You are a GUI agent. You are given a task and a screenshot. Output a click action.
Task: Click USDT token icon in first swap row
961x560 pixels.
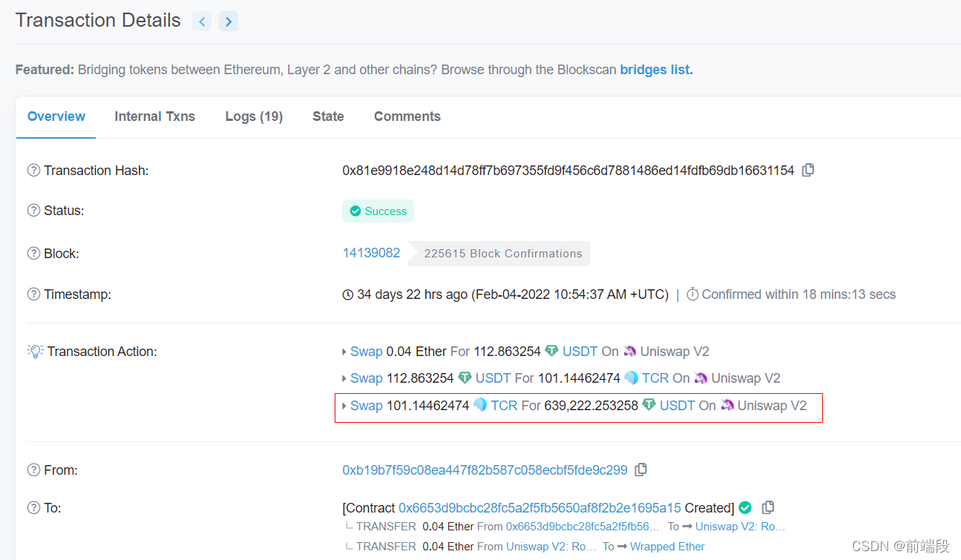click(551, 351)
